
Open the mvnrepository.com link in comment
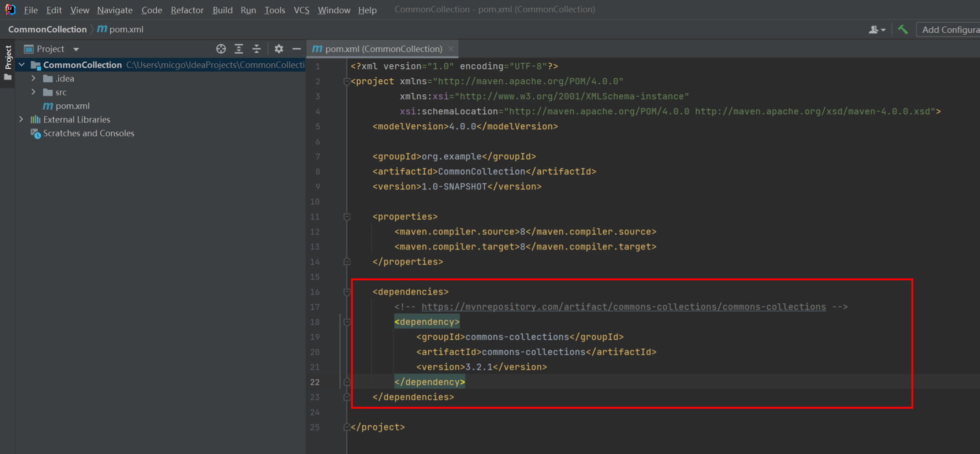(623, 307)
